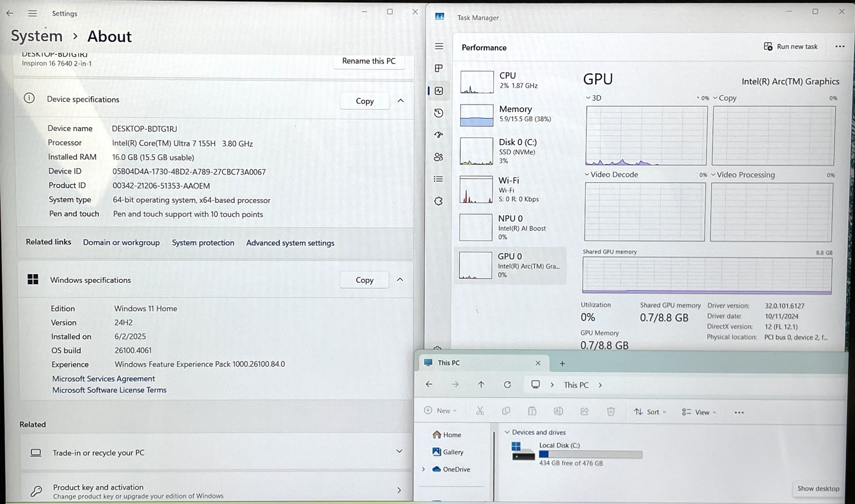
Task: Go back in File Explorer
Action: point(429,384)
